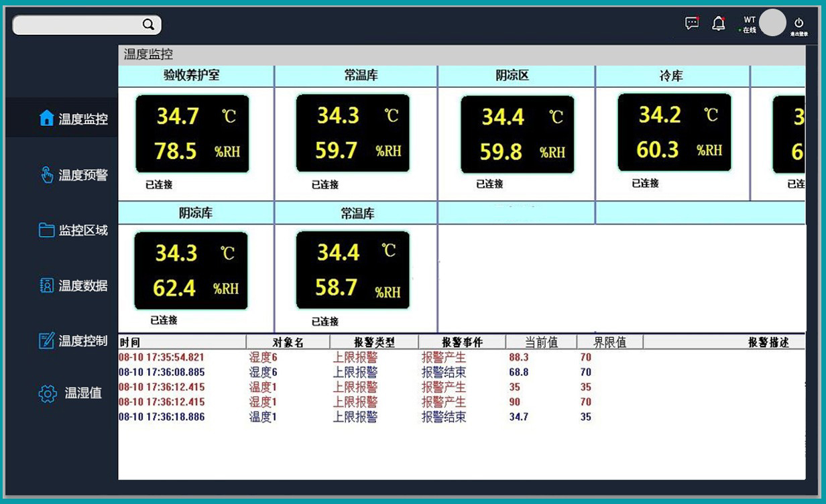Select the 冷库 sensor display panel

[674, 133]
